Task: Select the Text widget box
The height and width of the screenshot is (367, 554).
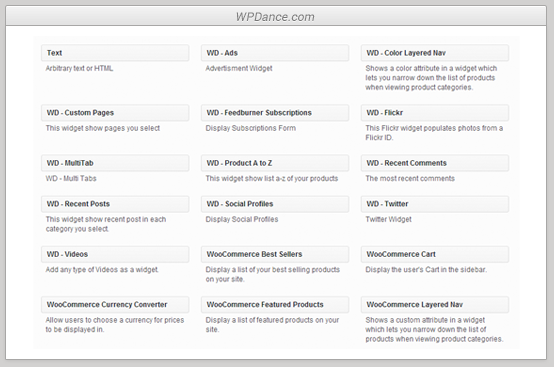Action: point(115,53)
